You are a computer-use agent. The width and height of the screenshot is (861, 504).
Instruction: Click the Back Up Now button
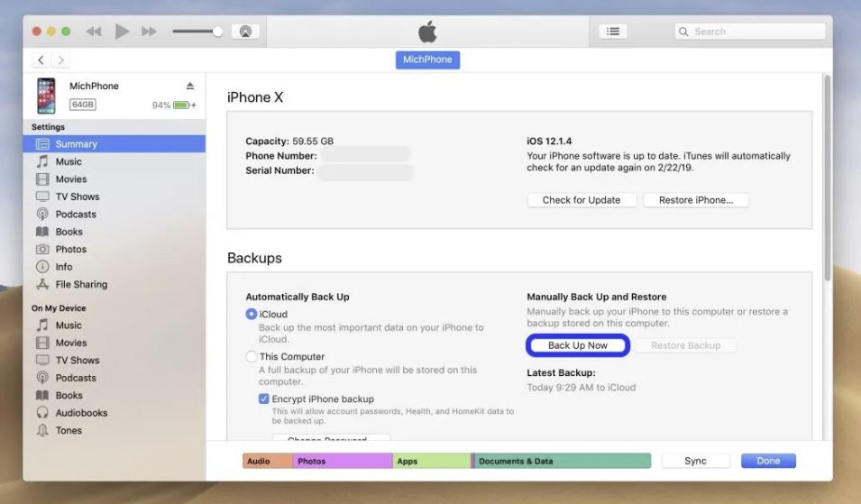point(577,345)
